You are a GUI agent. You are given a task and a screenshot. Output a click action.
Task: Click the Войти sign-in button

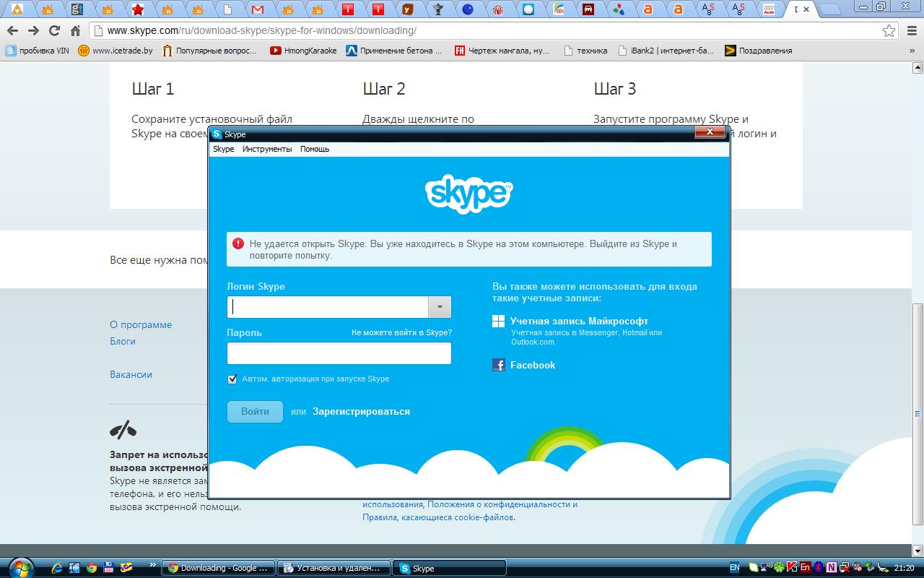[255, 412]
